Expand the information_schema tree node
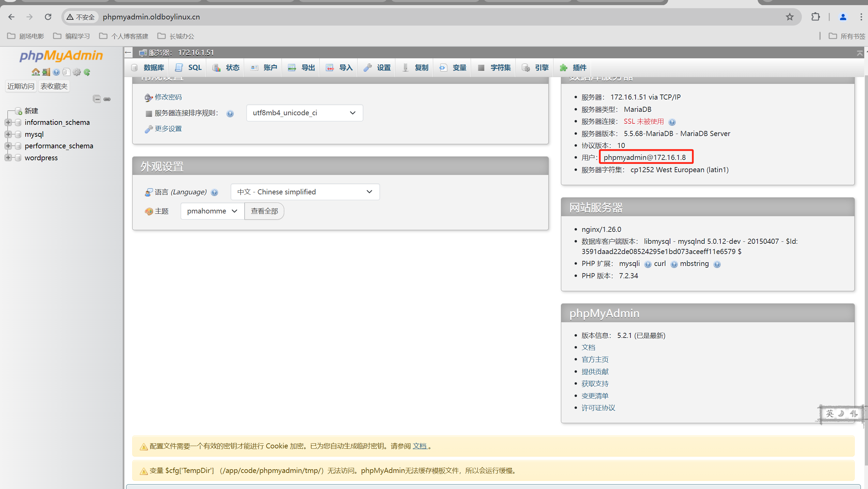 pos(8,122)
